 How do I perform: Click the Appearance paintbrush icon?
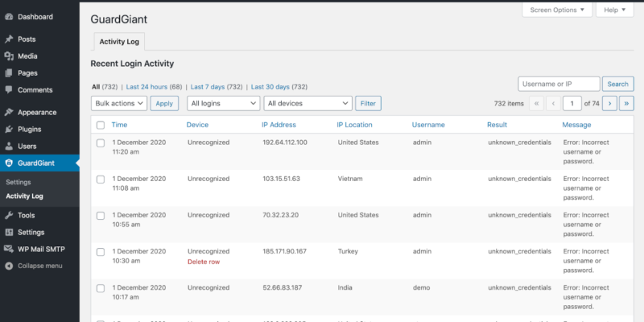click(9, 113)
